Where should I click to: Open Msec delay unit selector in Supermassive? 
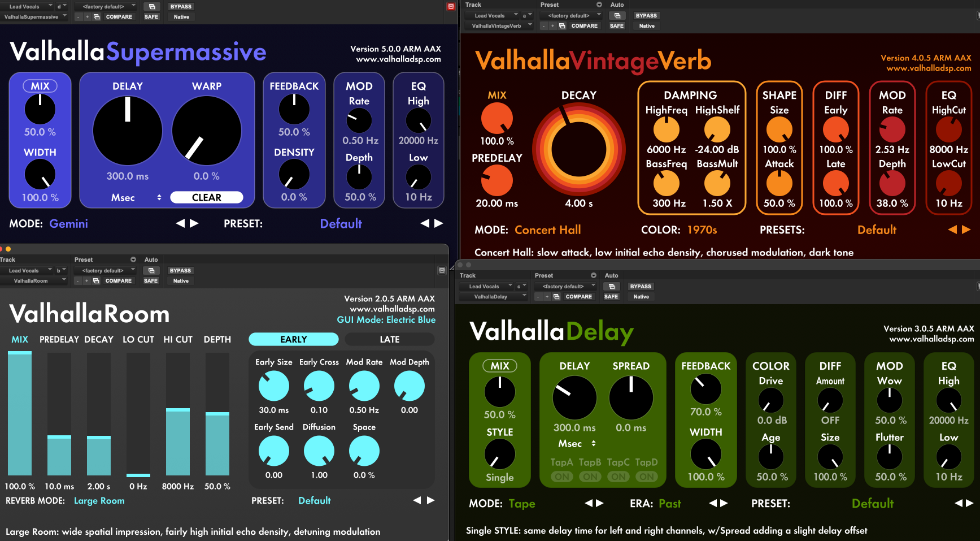pos(136,197)
